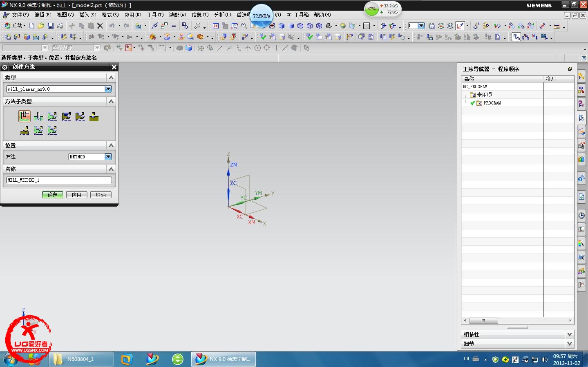Image resolution: width=588 pixels, height=367 pixels.
Task: Click the Shaded sphere rendering icon
Action: 343,26
